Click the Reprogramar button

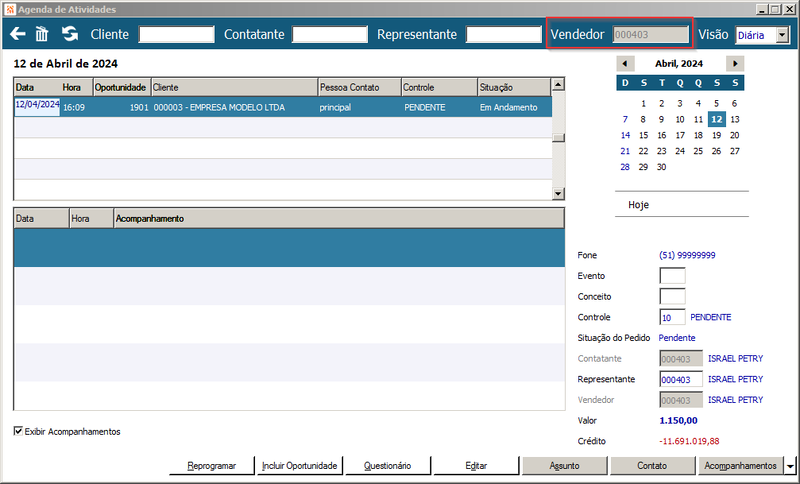[212, 466]
